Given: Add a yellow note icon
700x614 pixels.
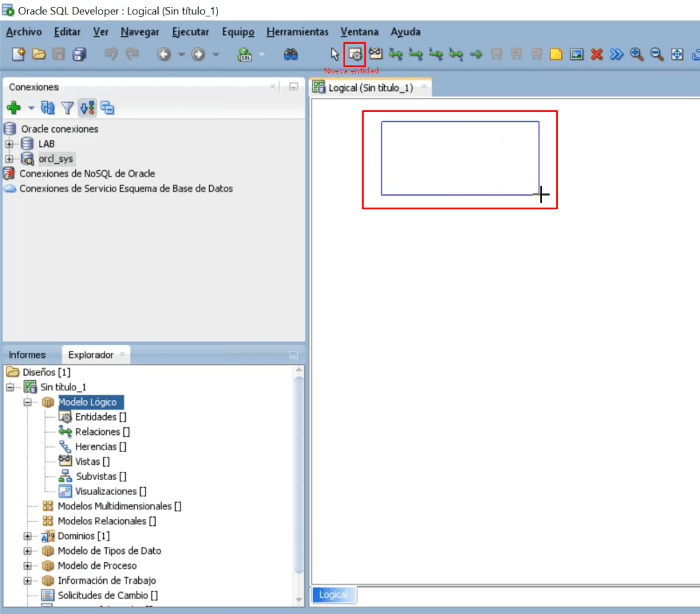Looking at the screenshot, I should (556, 55).
